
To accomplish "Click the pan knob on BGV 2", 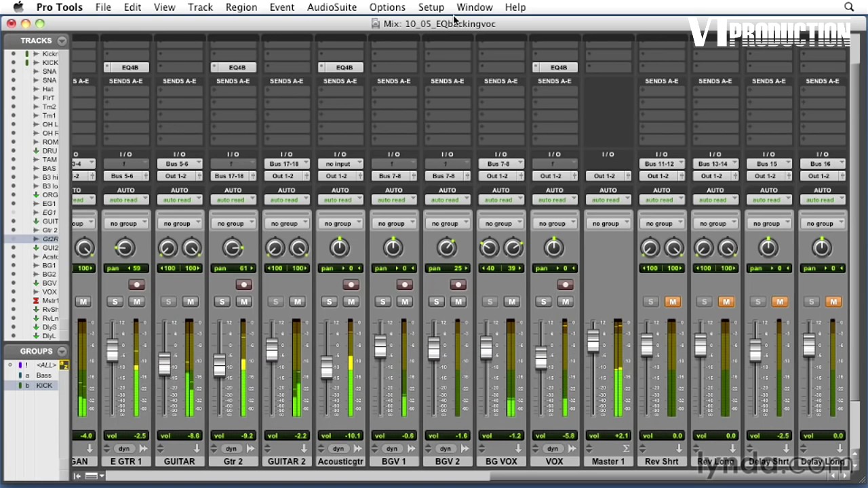I will pos(447,248).
